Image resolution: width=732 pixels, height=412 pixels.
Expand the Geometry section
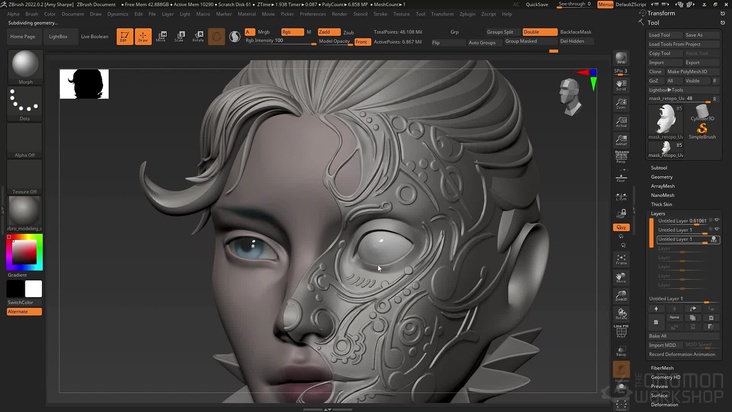[662, 177]
